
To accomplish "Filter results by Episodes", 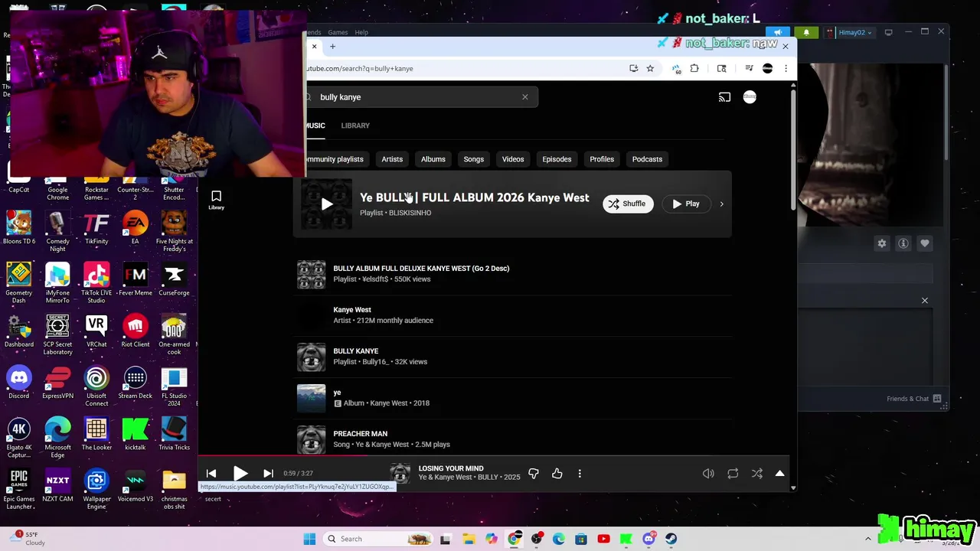I will pos(557,159).
